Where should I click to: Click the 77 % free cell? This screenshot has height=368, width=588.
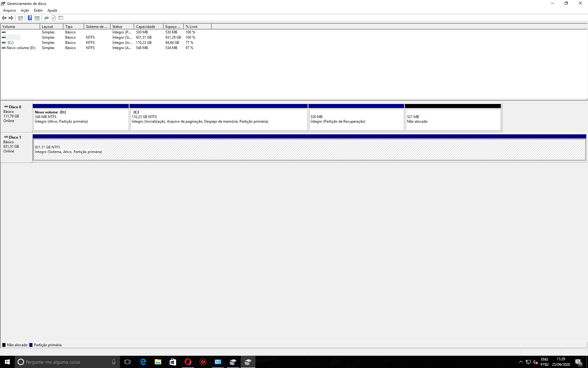tap(189, 43)
